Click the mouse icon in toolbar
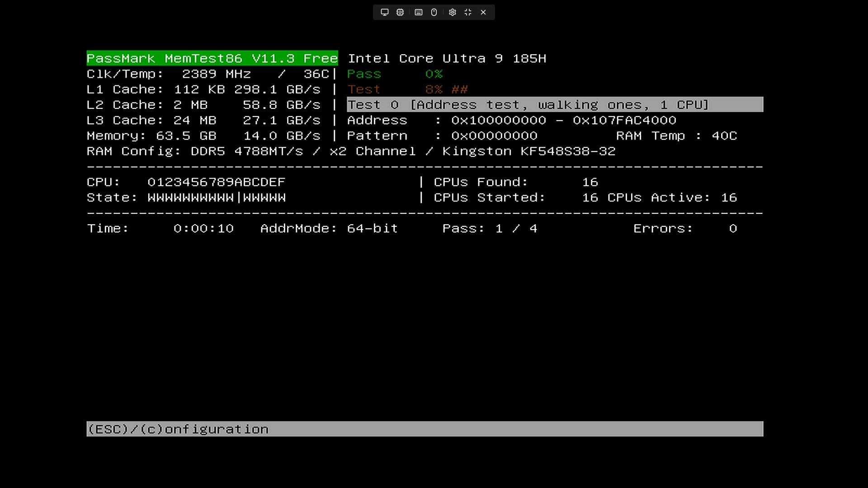Viewport: 868px width, 488px height. (434, 12)
